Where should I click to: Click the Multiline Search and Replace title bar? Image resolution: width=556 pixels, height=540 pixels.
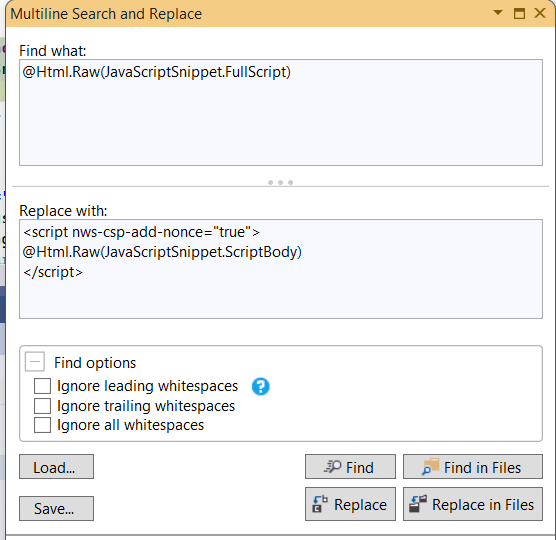coord(248,14)
